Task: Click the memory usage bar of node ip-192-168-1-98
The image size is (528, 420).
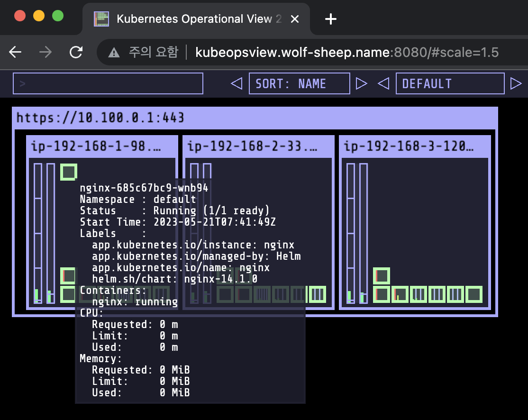Action: [x=51, y=233]
